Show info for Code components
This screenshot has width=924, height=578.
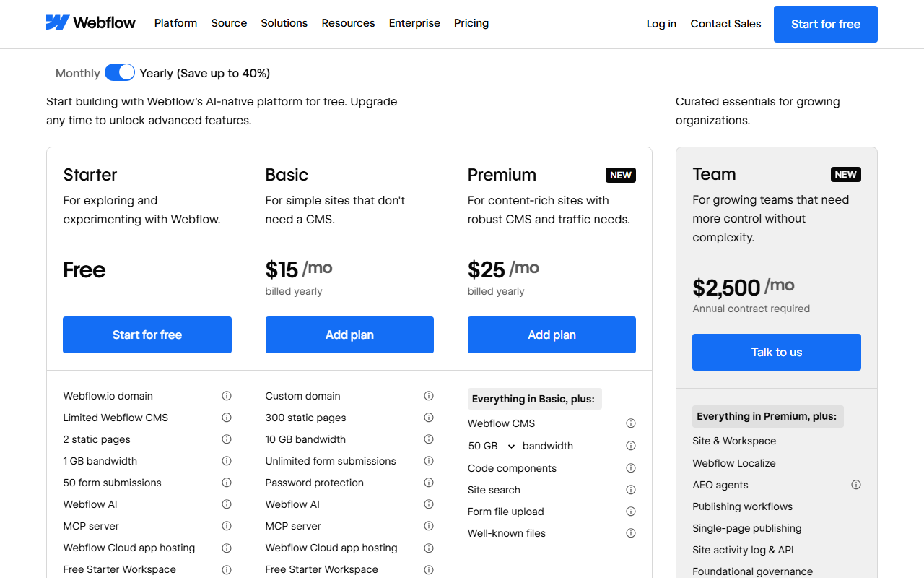click(631, 468)
